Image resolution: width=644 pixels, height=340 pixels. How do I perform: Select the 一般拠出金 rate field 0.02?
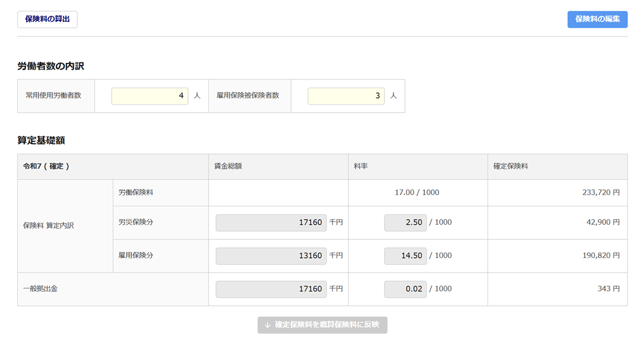tap(405, 289)
